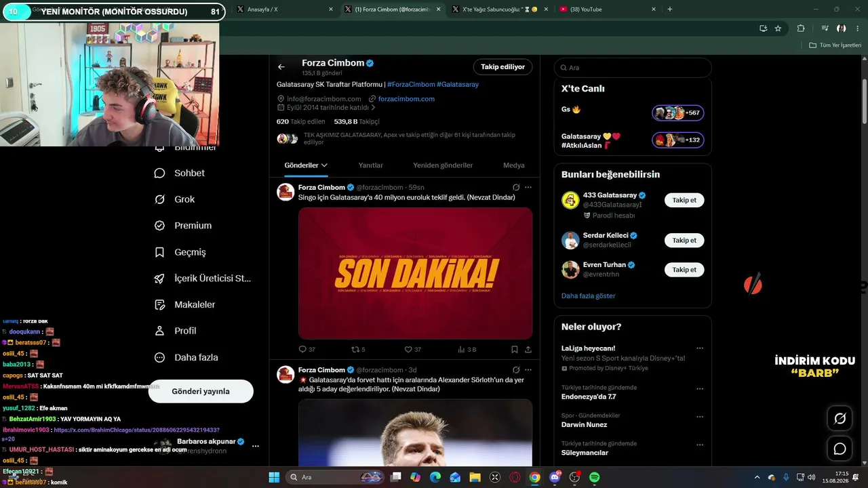
Task: Follow Evren Turhan with Takip et
Action: [684, 270]
